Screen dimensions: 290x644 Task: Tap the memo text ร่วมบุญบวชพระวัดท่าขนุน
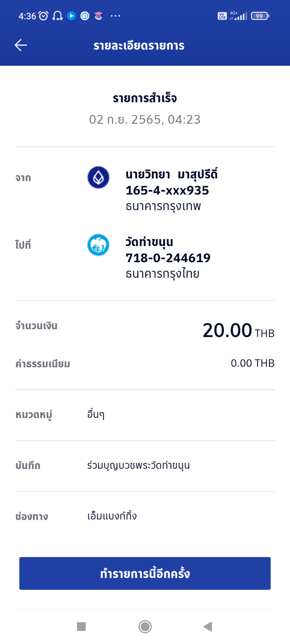point(139,466)
